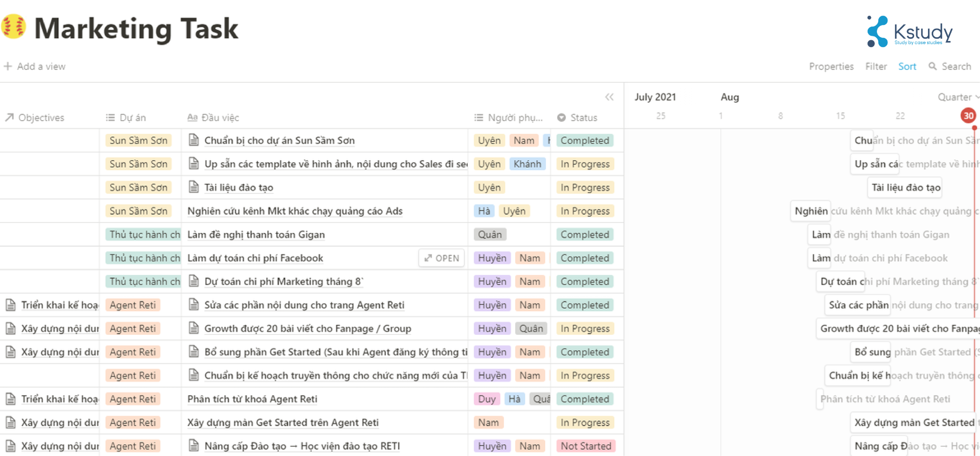This screenshot has height=456, width=980.
Task: Open the Người phụ trách column header menu
Action: pos(515,118)
